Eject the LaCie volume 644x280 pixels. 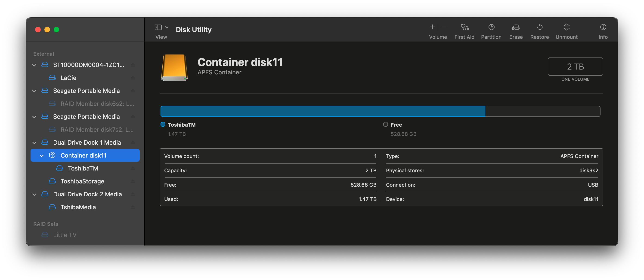(133, 78)
